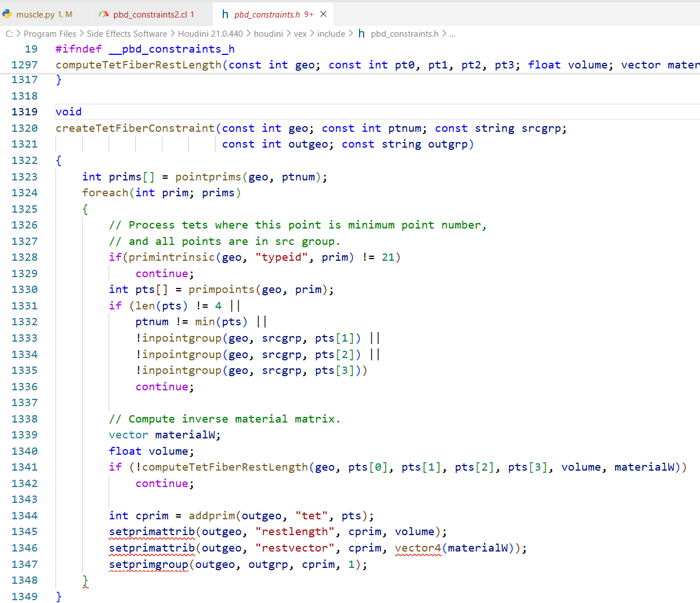Click the breadcrumb ellipsis symbol item
The width and height of the screenshot is (700, 603).
click(x=452, y=34)
